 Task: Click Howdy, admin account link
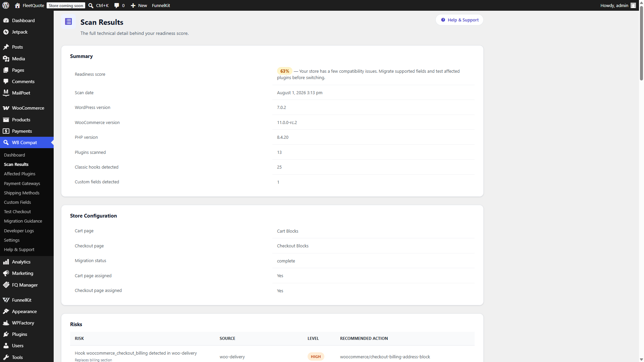[618, 5]
